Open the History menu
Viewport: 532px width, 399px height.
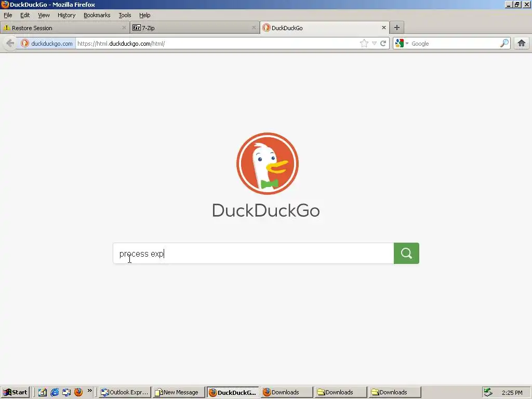pyautogui.click(x=66, y=15)
